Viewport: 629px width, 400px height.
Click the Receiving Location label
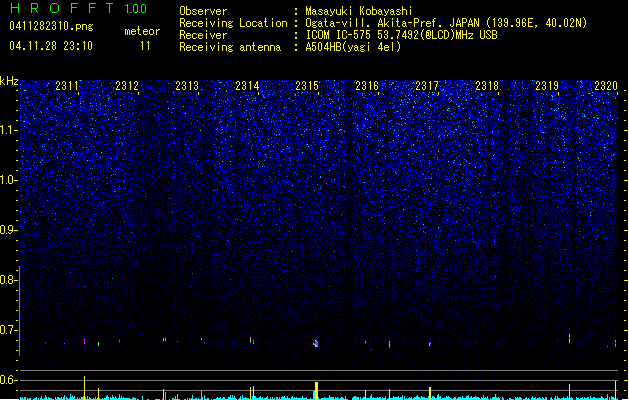coord(233,23)
